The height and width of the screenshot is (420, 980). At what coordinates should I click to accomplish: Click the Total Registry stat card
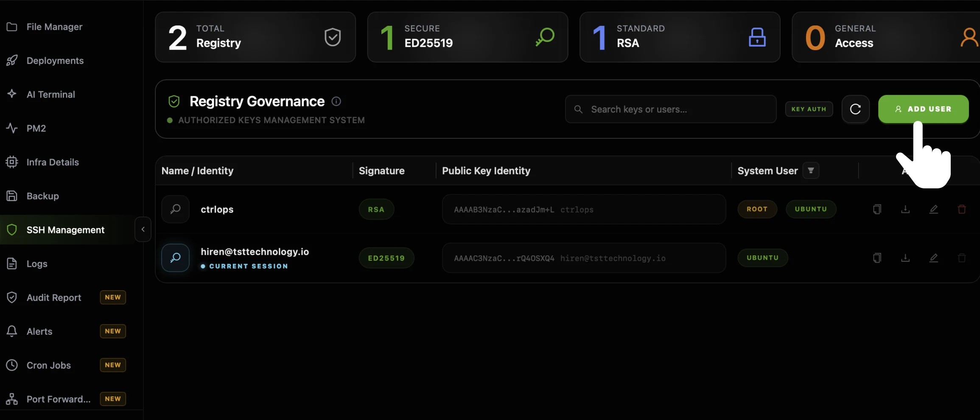[255, 37]
